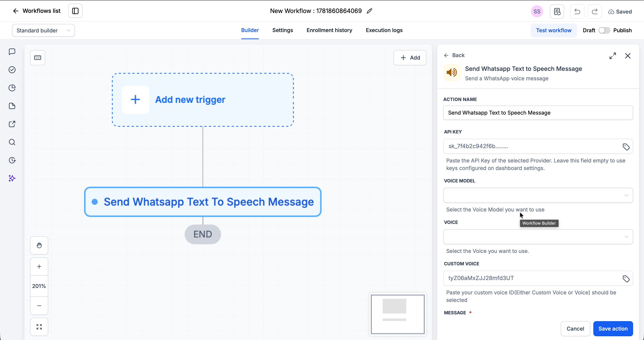The height and width of the screenshot is (340, 644).
Task: Open the Voice dropdown
Action: tap(538, 237)
